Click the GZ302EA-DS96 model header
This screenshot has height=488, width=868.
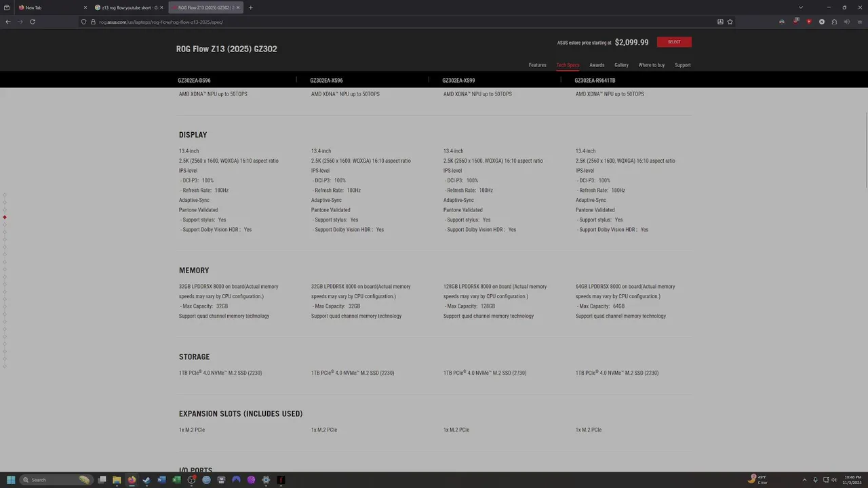[194, 80]
